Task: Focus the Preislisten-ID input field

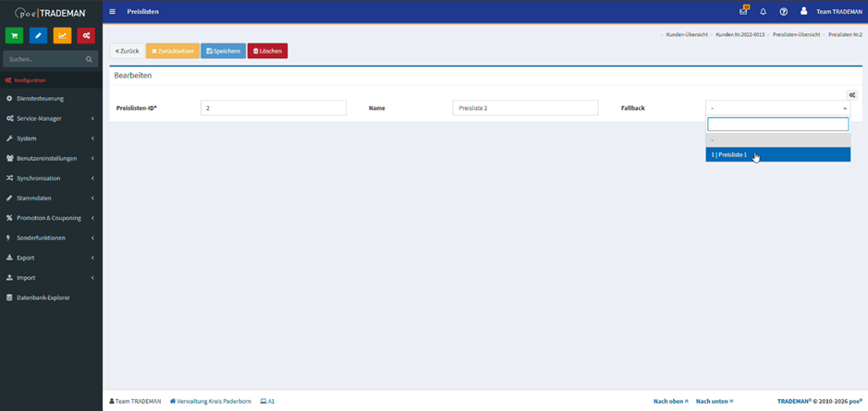Action: point(274,108)
